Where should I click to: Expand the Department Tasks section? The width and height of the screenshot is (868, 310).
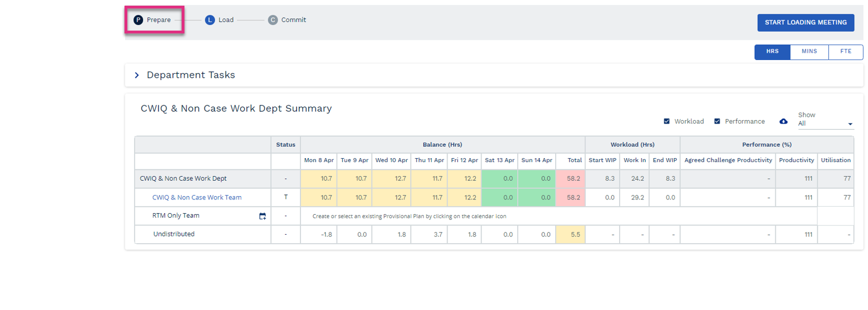coord(136,75)
